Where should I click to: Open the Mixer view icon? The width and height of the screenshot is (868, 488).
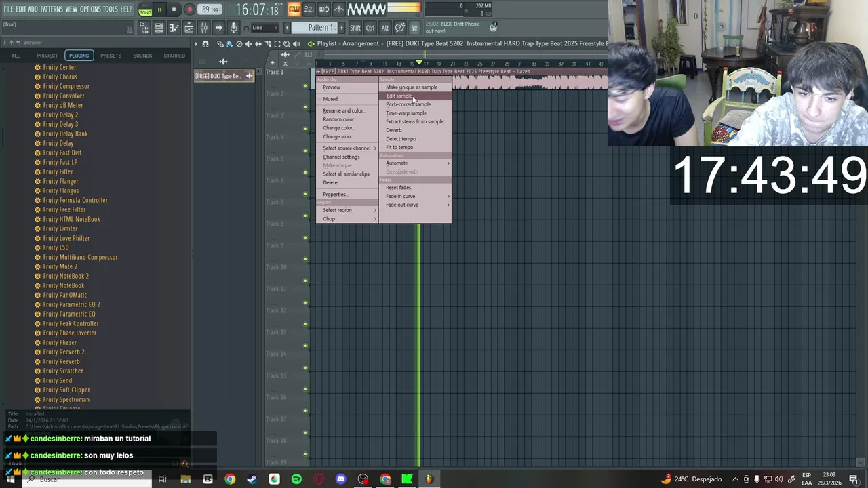click(x=203, y=28)
